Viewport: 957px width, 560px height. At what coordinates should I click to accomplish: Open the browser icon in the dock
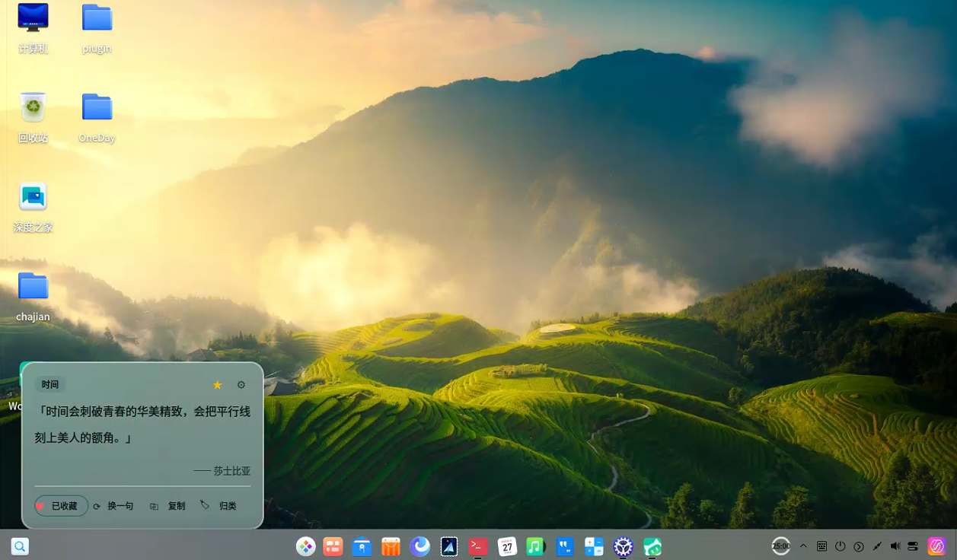point(420,546)
